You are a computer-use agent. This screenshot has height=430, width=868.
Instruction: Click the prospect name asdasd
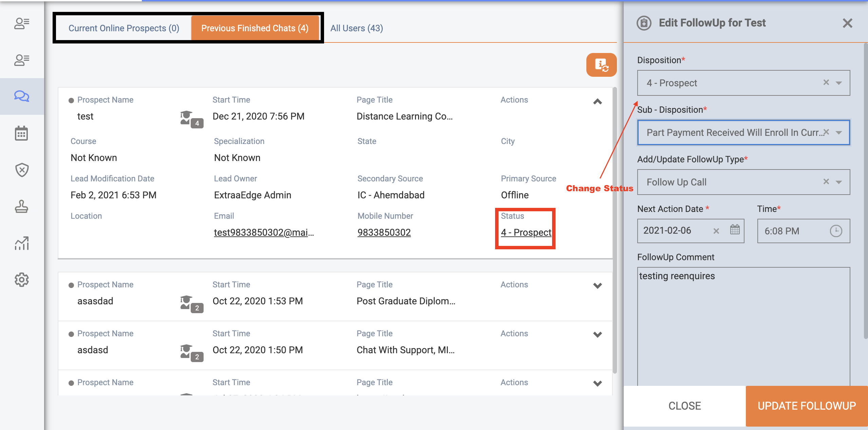[93, 350]
